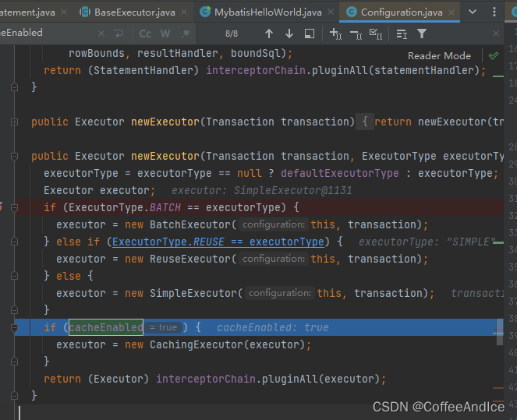This screenshot has width=517, height=420.
Task: Click the 'SimpleExecutor@1131' debug hint
Action: point(292,190)
